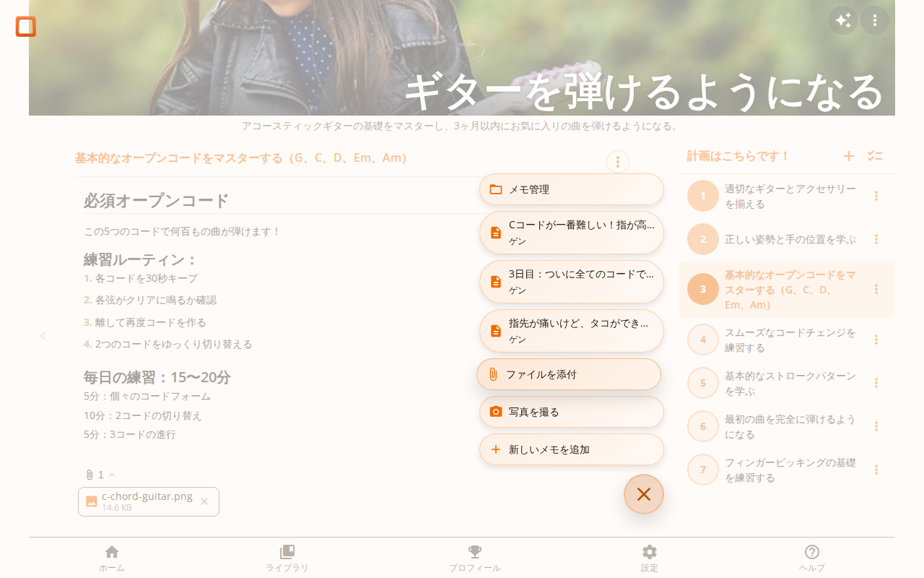This screenshot has width=924, height=578.
Task: Open options for step 7 フィンガーピッキング
Action: tap(876, 470)
